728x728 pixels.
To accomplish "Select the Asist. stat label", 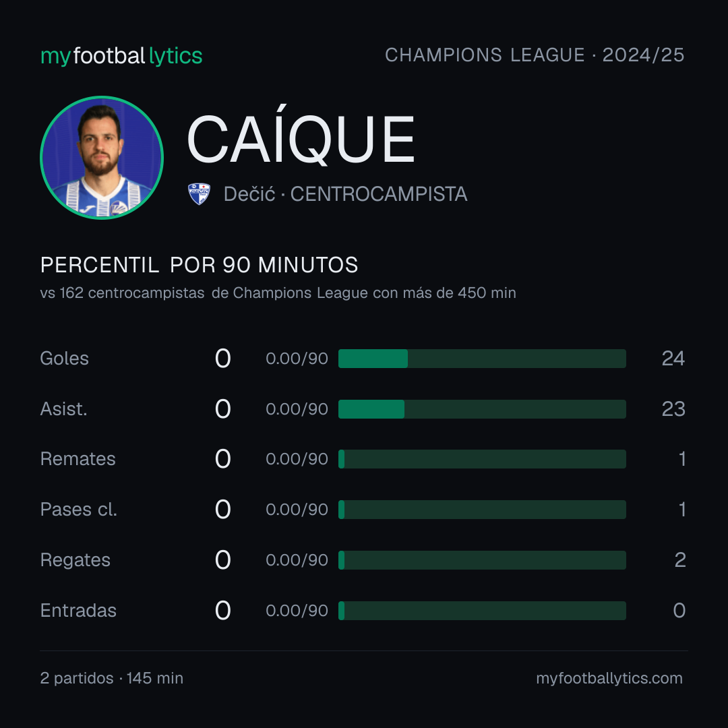I will (x=63, y=409).
